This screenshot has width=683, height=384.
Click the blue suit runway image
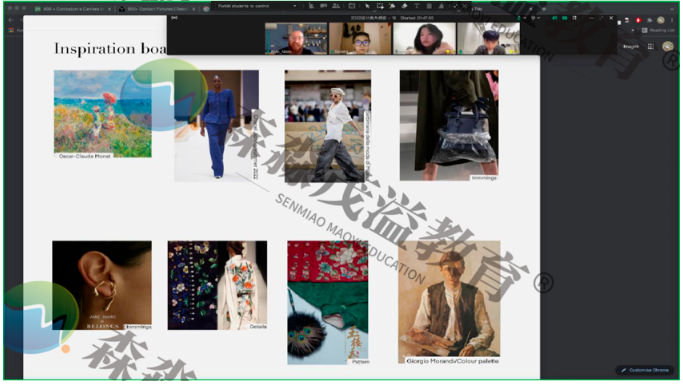coord(216,126)
